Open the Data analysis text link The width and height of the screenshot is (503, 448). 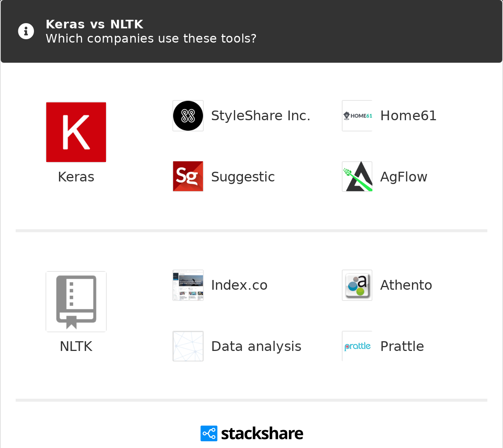(256, 346)
